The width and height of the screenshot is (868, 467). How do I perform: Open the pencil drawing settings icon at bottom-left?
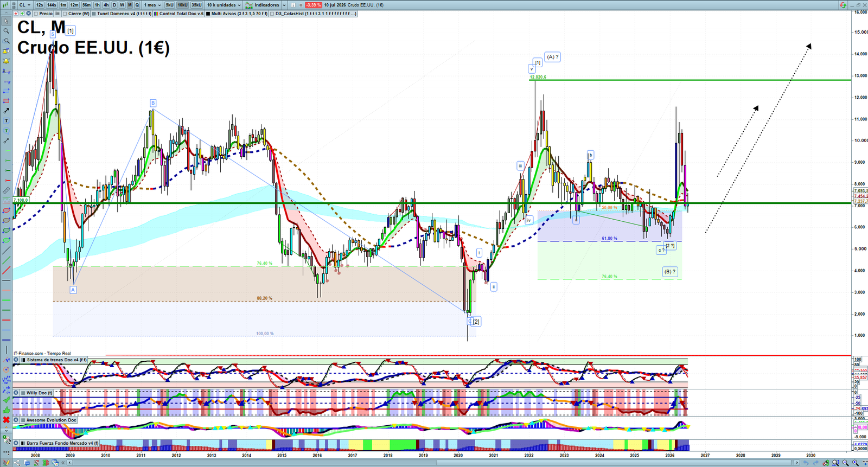click(x=7, y=463)
